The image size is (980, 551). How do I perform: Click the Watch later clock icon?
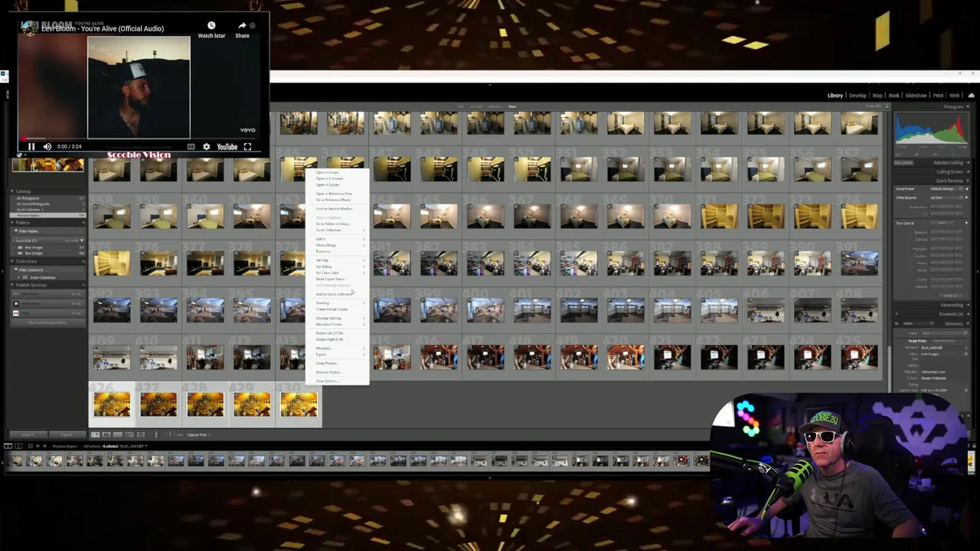[211, 25]
